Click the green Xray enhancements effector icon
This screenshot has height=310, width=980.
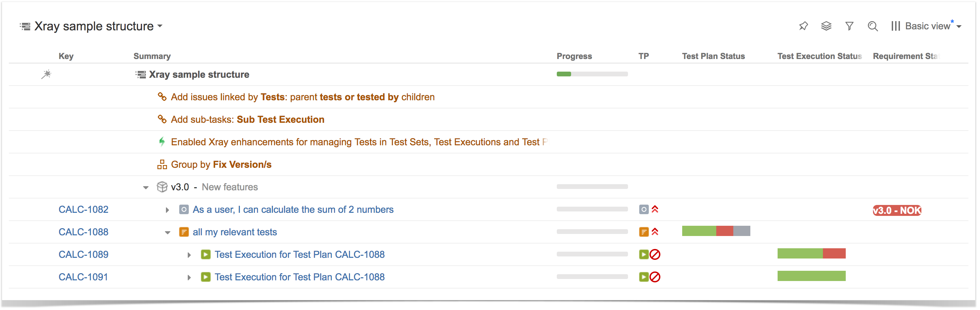(162, 142)
